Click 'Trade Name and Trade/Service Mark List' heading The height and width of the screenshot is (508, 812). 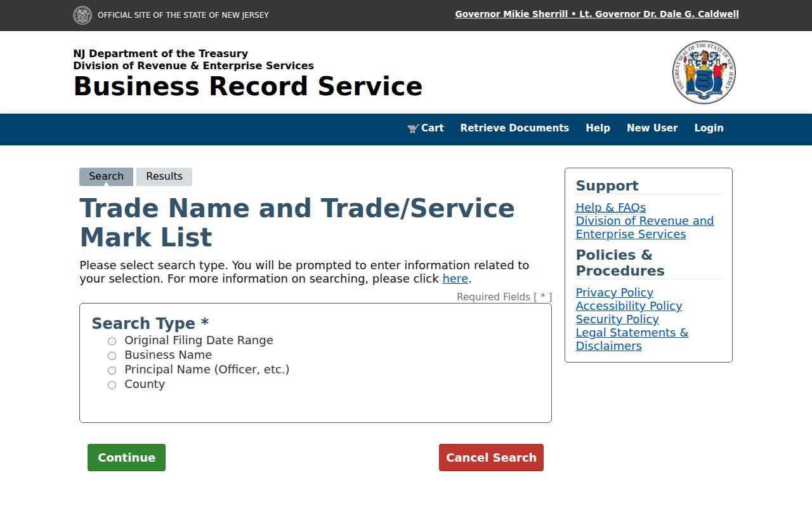[x=297, y=223]
